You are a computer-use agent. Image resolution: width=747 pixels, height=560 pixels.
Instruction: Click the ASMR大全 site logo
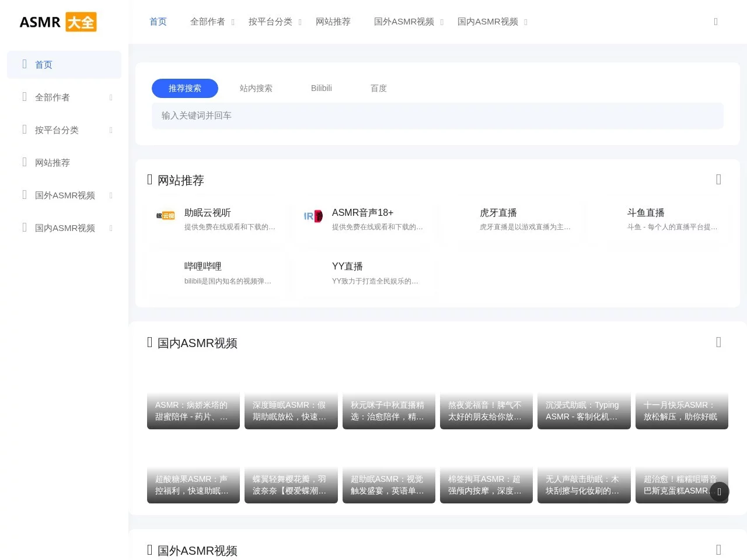(58, 22)
